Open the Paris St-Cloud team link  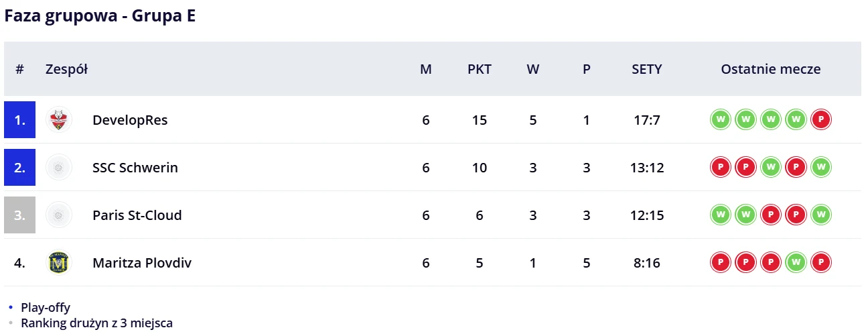pyautogui.click(x=137, y=215)
